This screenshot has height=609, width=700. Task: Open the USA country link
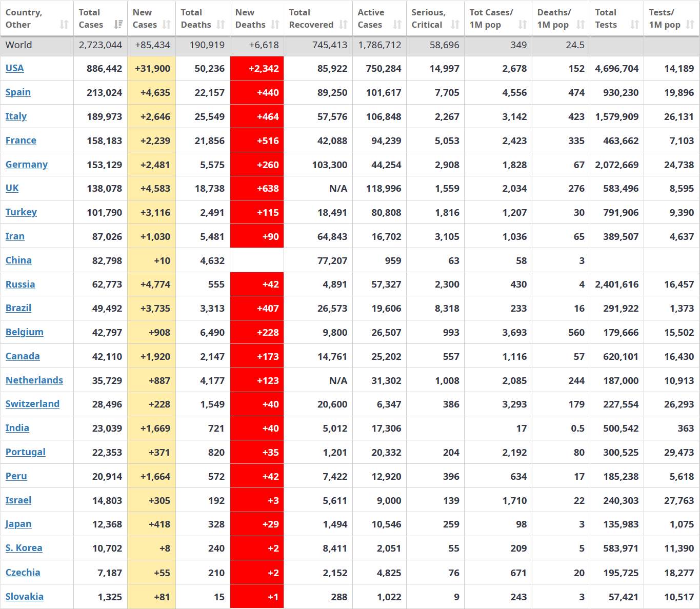(15, 68)
